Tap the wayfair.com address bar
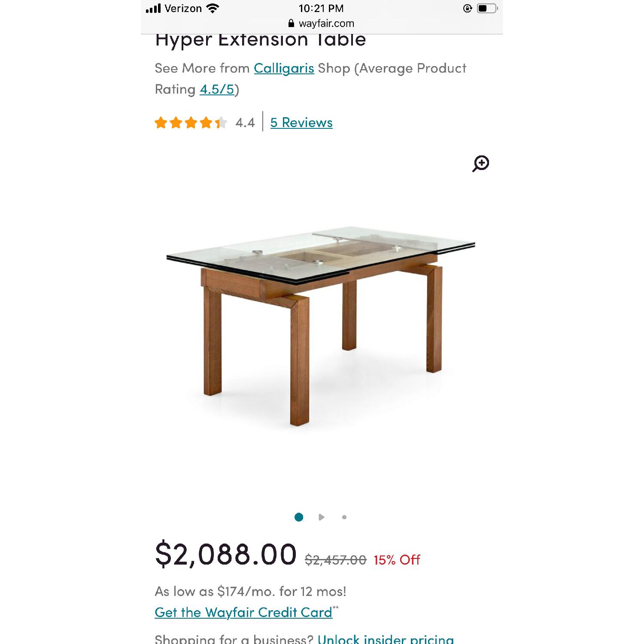Screen dimensions: 644x644 click(326, 23)
